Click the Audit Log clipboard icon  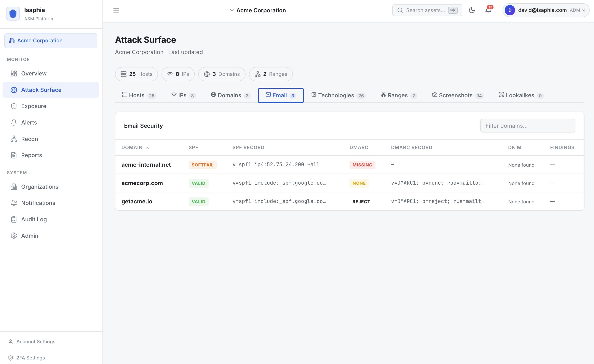point(14,219)
